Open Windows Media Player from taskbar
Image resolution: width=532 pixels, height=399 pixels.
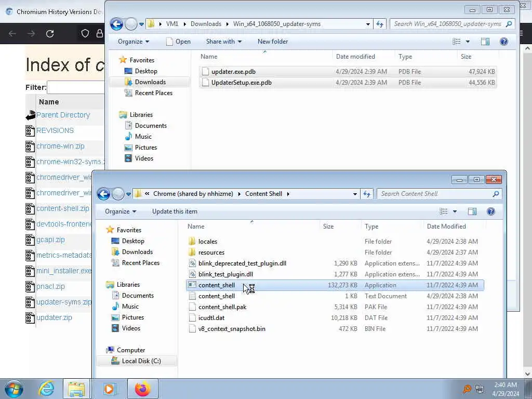coord(109,389)
